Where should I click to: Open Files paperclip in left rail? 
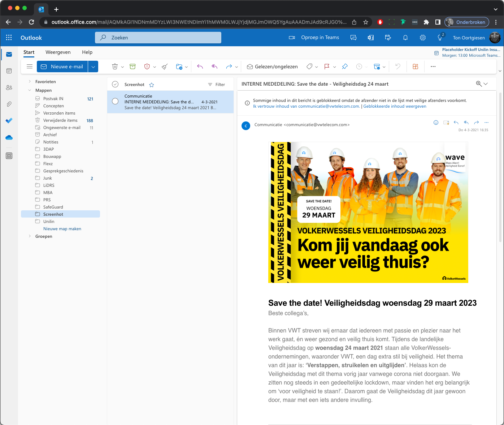[9, 104]
